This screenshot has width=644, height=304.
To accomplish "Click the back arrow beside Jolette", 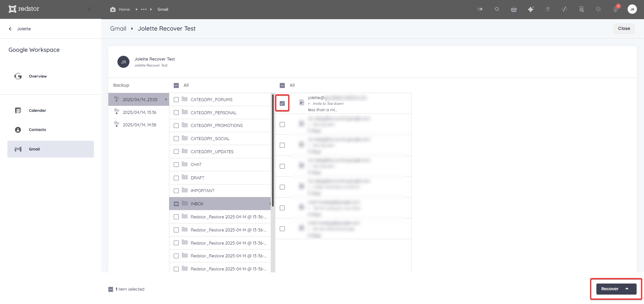I will pos(10,29).
